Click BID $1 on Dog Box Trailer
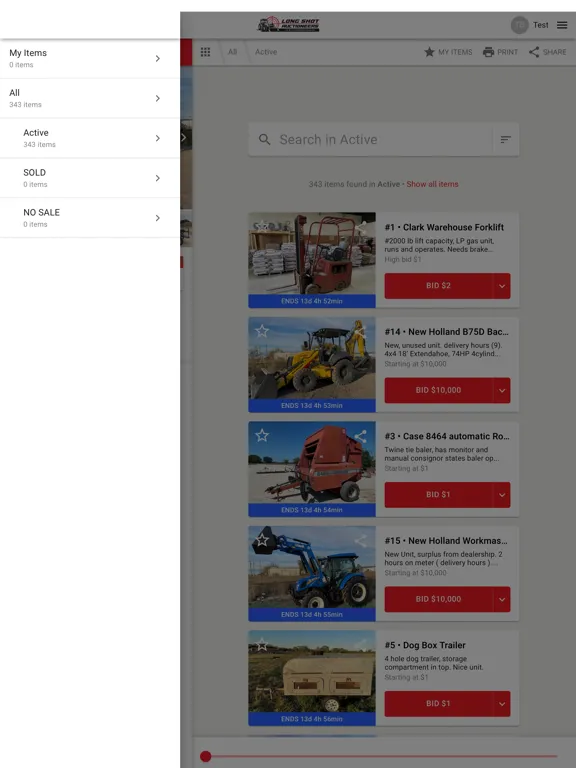Screen dimensions: 576x768 point(439,704)
